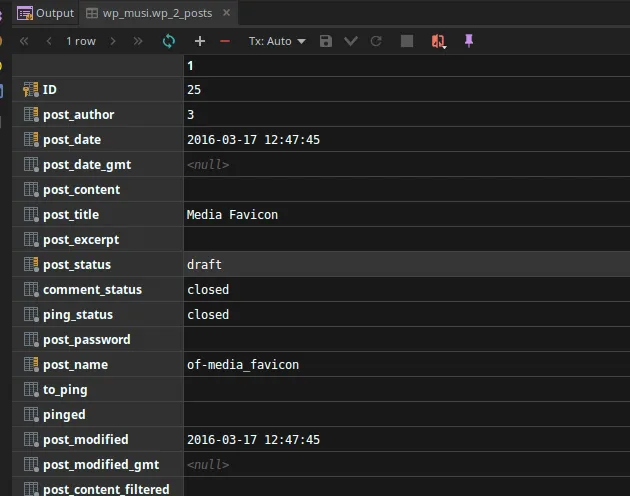Click the compare data icon
The image size is (630, 496).
pos(438,41)
